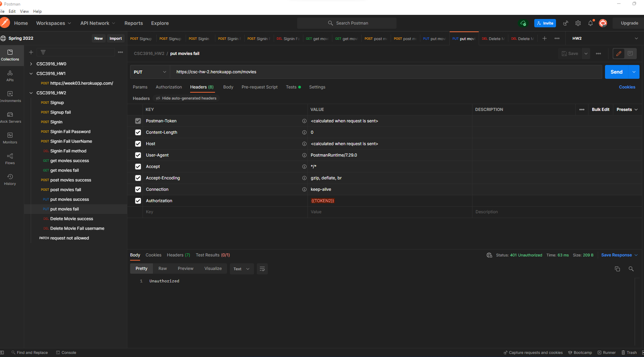This screenshot has width=644, height=357.
Task: Copy the response body using copy icon
Action: (617, 269)
